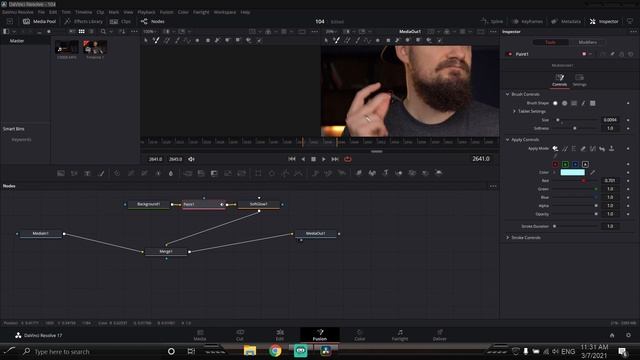This screenshot has height=360, width=640.
Task: Switch to the Color page
Action: 360,335
